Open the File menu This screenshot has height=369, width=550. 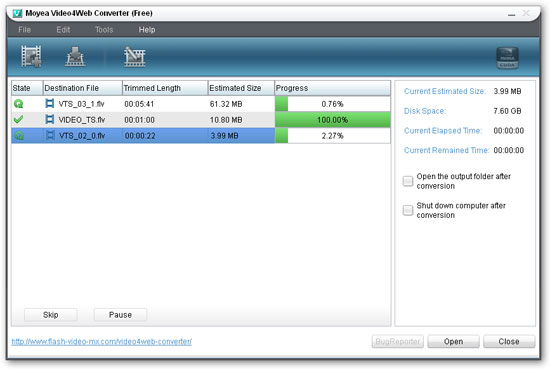[x=25, y=30]
